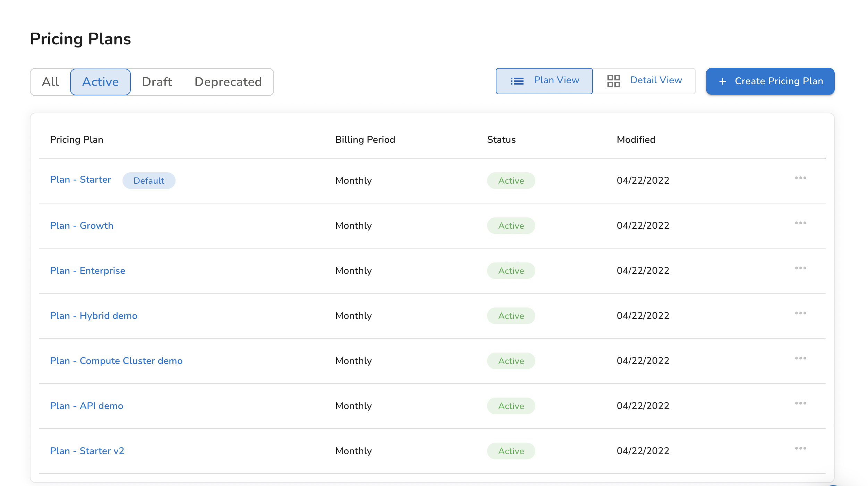This screenshot has height=486, width=868.
Task: Toggle to Plan View layout
Action: click(x=556, y=80)
